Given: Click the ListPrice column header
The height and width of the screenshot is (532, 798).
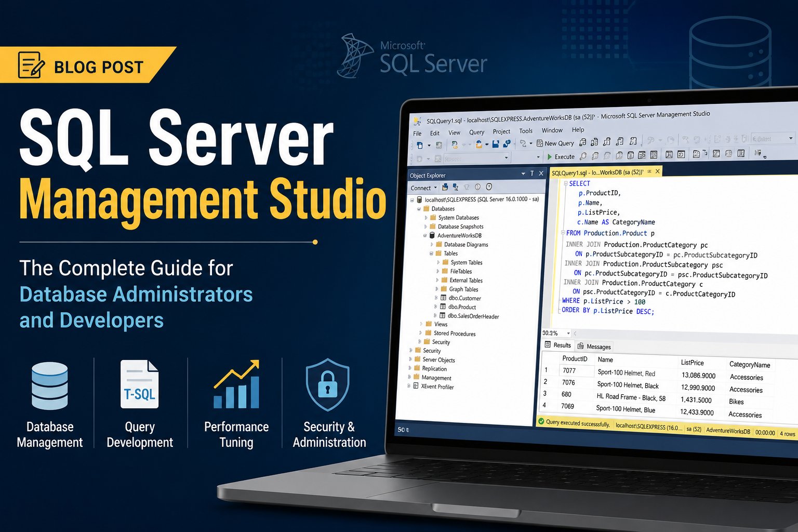Looking at the screenshot, I should pyautogui.click(x=692, y=363).
